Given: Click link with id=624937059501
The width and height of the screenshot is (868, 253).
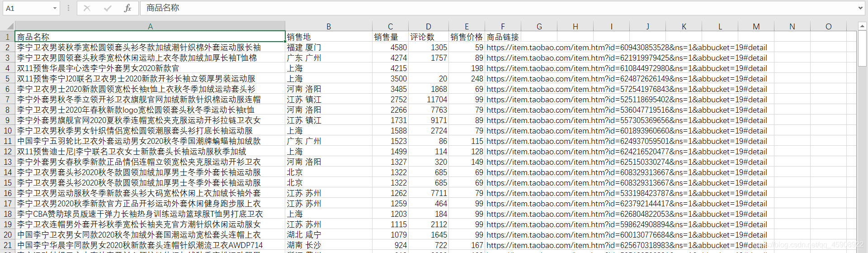Looking at the screenshot, I should [x=627, y=141].
